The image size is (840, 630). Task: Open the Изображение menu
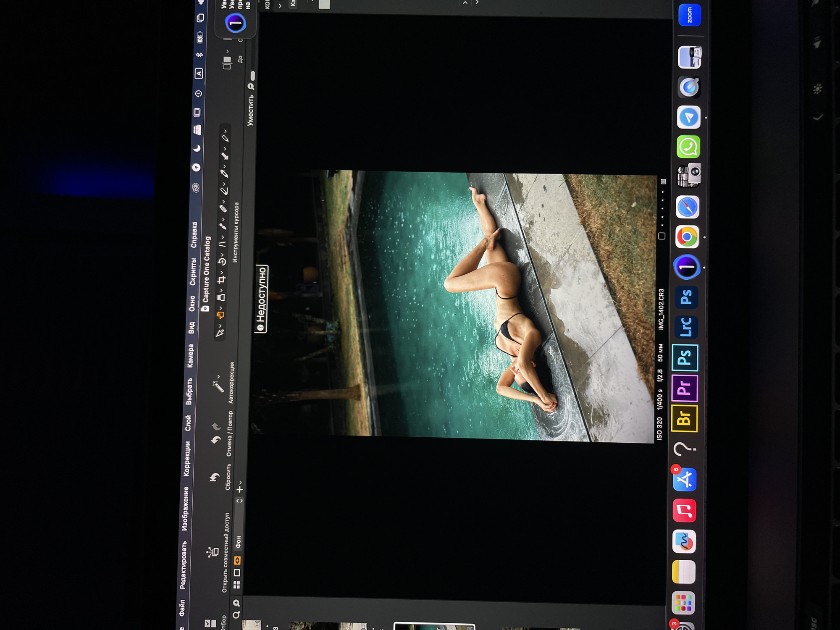pyautogui.click(x=185, y=509)
